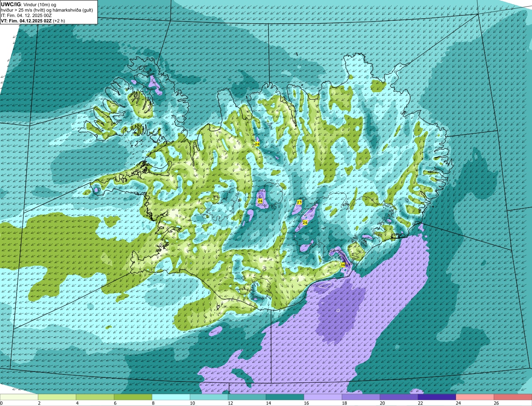Viewport: 532px width, 406px height.
Task: Click the valid time 'VT: Fim. 04.12.2025 02Z (+2 h)'
Action: pos(33,20)
